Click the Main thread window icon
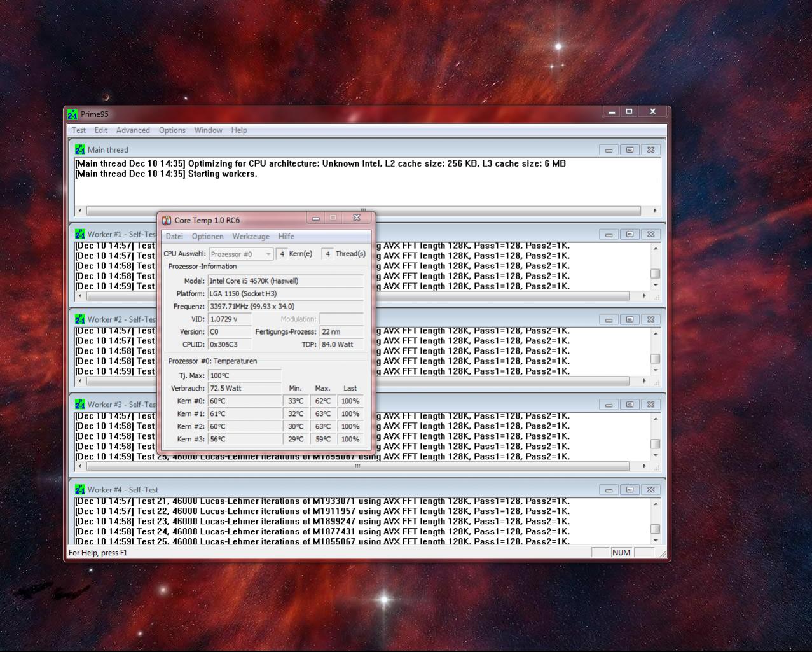Screen dimensions: 812x652 (x=79, y=150)
